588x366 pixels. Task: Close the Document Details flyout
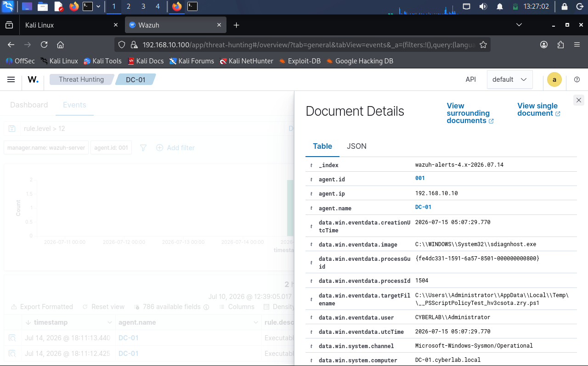click(579, 100)
